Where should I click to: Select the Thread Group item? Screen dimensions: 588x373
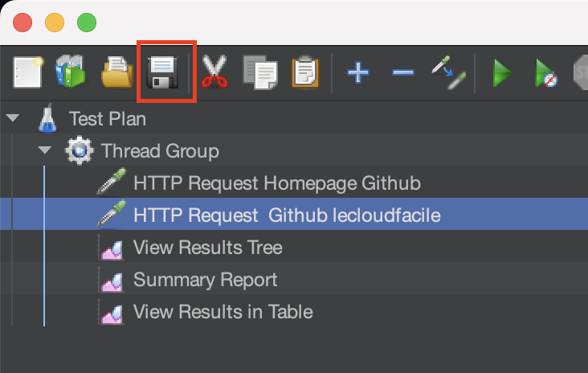point(160,150)
